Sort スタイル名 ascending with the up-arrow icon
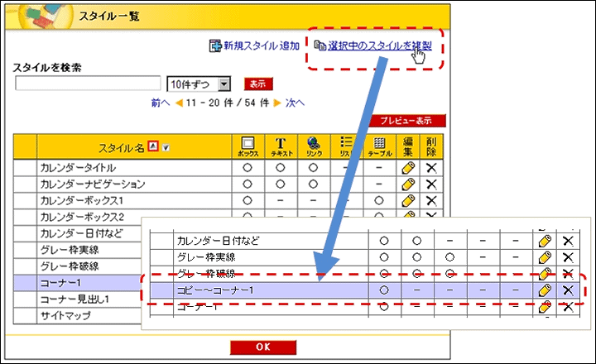The height and width of the screenshot is (364, 596). (153, 146)
